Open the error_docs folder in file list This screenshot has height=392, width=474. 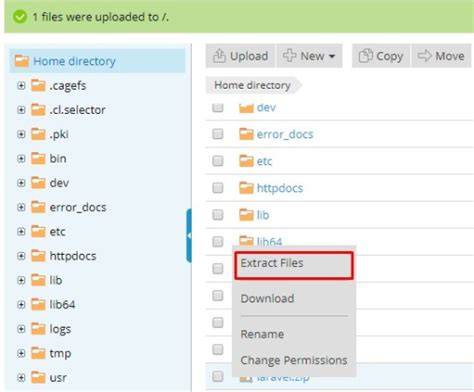click(x=285, y=134)
